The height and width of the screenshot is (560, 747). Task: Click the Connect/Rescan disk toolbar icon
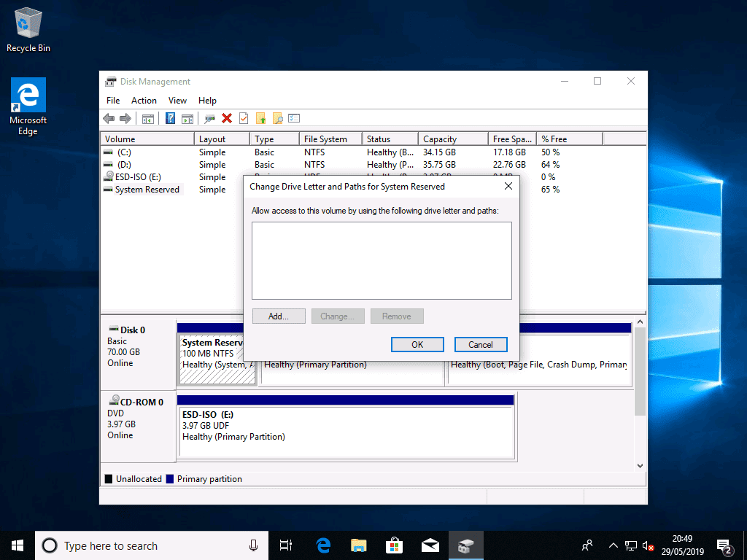(x=209, y=119)
